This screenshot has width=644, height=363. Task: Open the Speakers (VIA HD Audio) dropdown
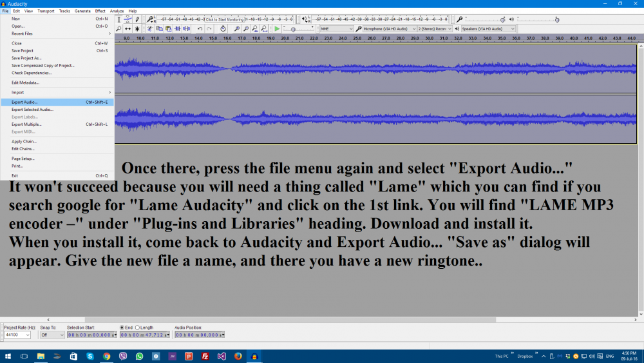click(x=488, y=29)
